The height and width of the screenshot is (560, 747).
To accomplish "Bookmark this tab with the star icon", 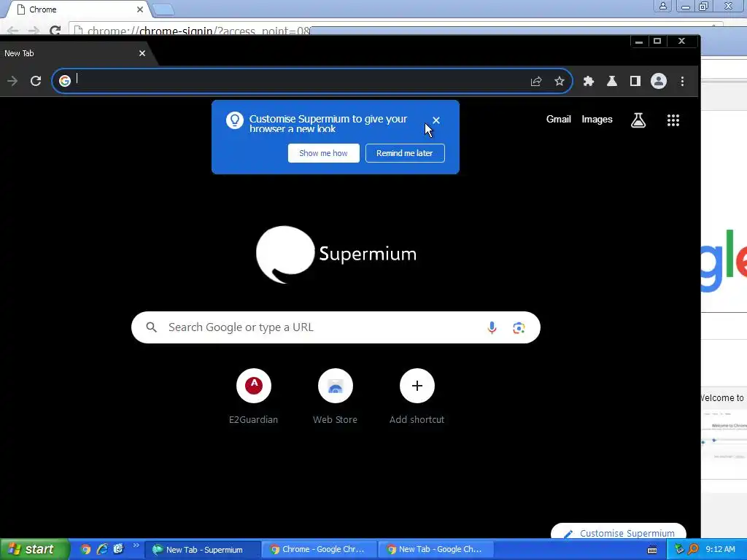I will 560,81.
